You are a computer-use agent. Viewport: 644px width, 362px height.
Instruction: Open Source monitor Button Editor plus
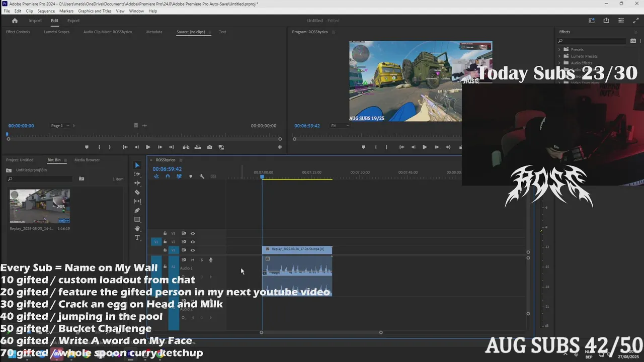pyautogui.click(x=280, y=147)
